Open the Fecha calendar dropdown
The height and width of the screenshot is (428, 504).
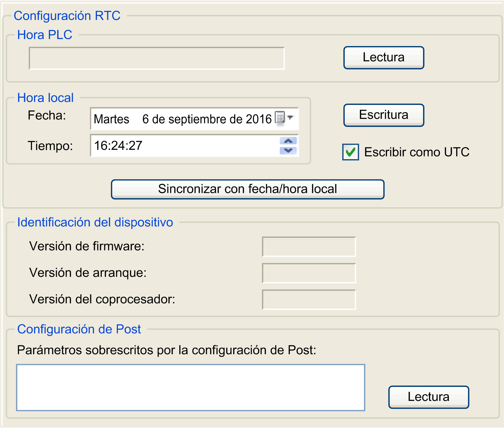point(284,118)
